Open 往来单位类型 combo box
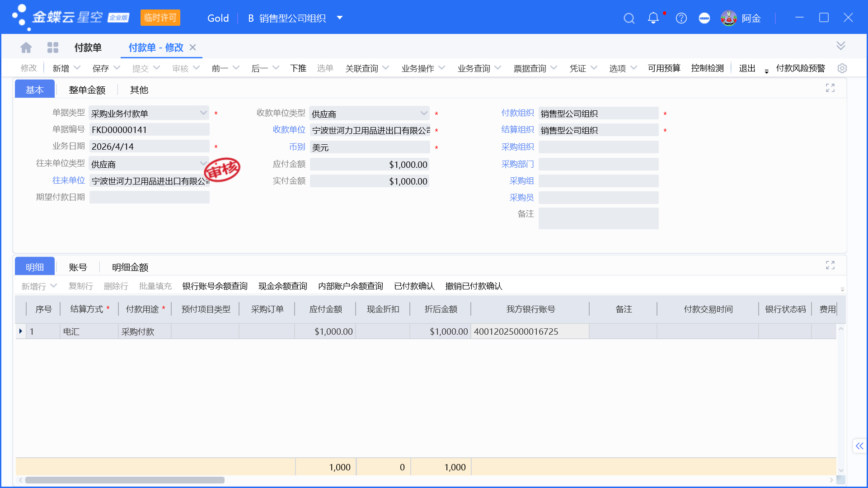 point(149,164)
